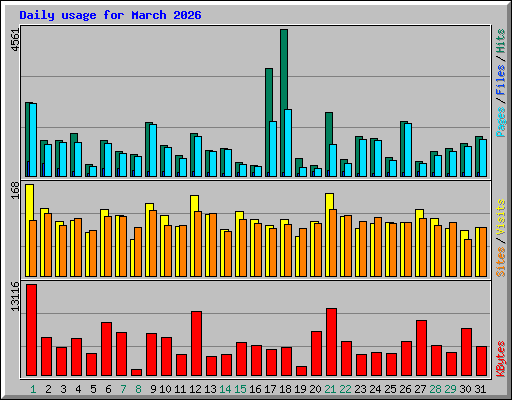Viewport: 512px width, 400px height.
Task: Click the cyan pages bar for day 18
Action: click(x=288, y=143)
